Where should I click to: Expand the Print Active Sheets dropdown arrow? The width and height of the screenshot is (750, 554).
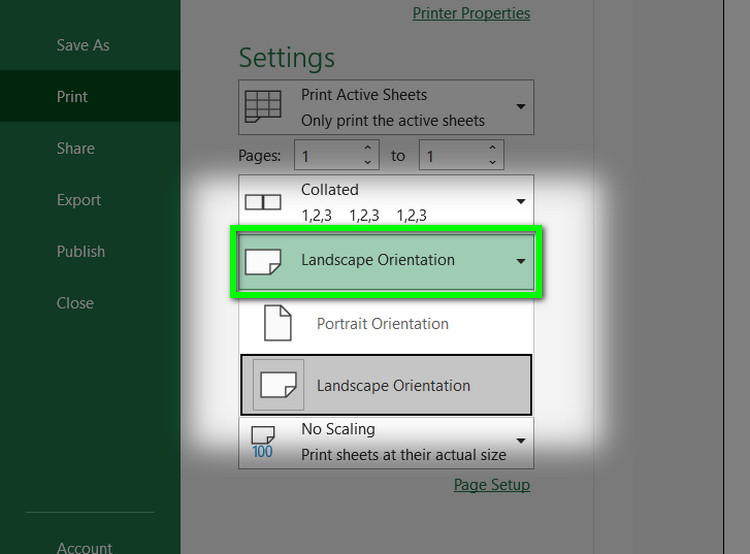click(x=520, y=107)
